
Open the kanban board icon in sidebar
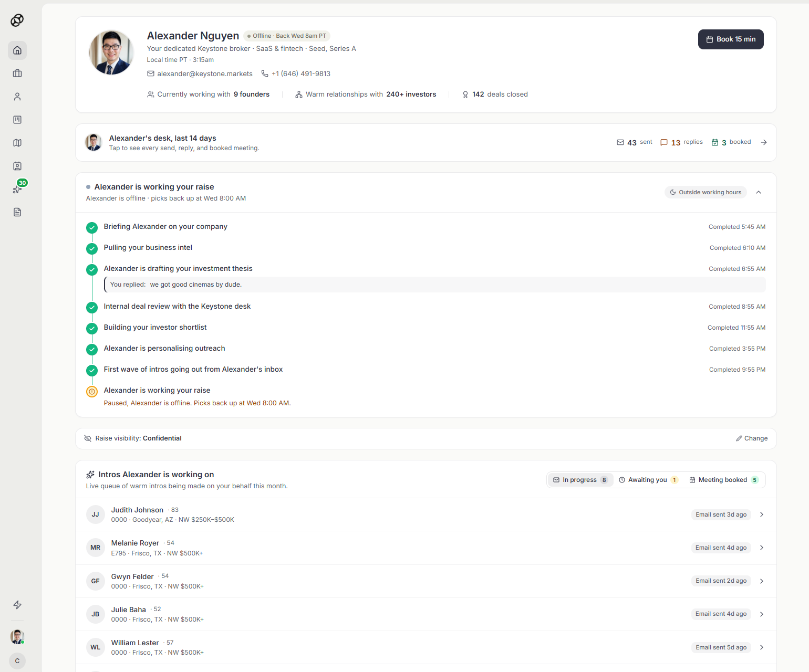click(17, 120)
